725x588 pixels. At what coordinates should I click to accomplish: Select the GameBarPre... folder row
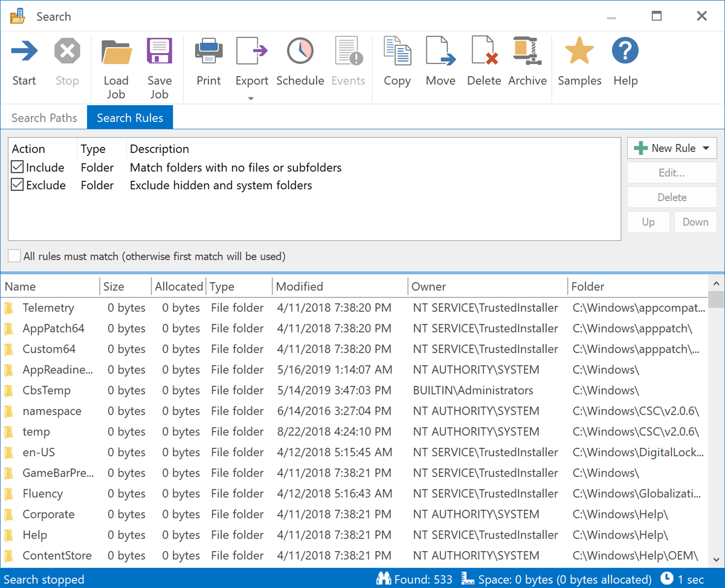pos(354,473)
